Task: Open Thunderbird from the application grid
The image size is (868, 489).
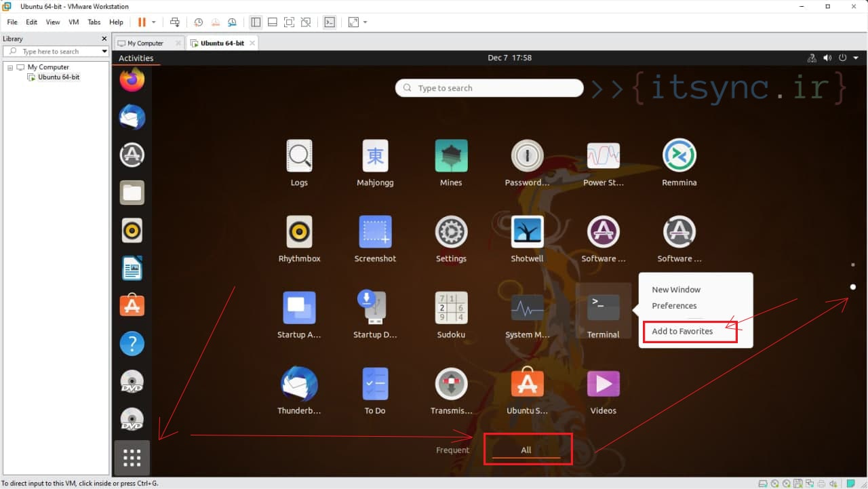Action: point(299,383)
